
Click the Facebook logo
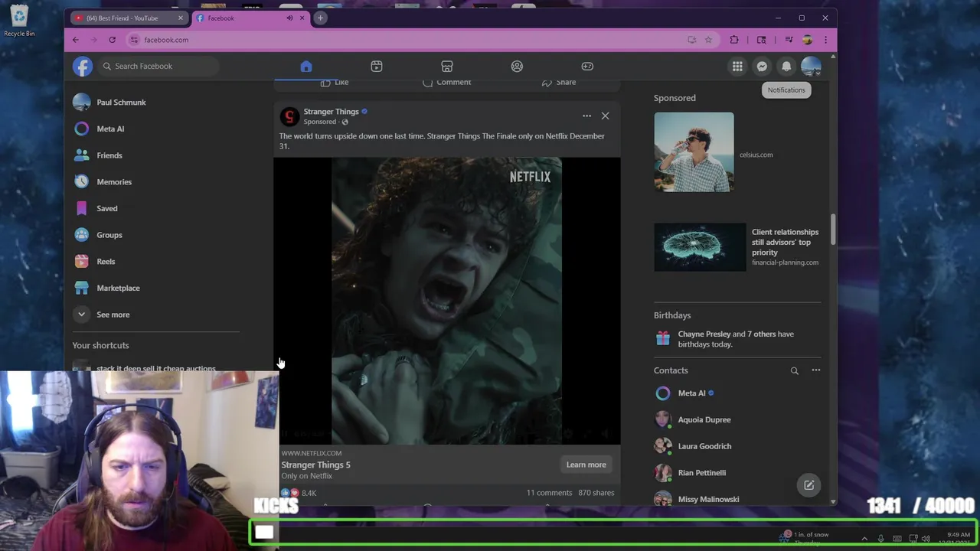coord(83,66)
